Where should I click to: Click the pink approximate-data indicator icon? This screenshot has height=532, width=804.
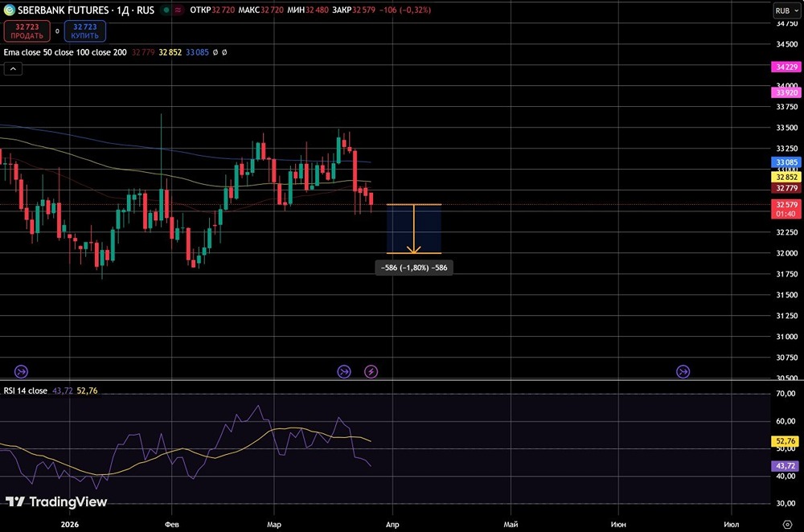[178, 10]
